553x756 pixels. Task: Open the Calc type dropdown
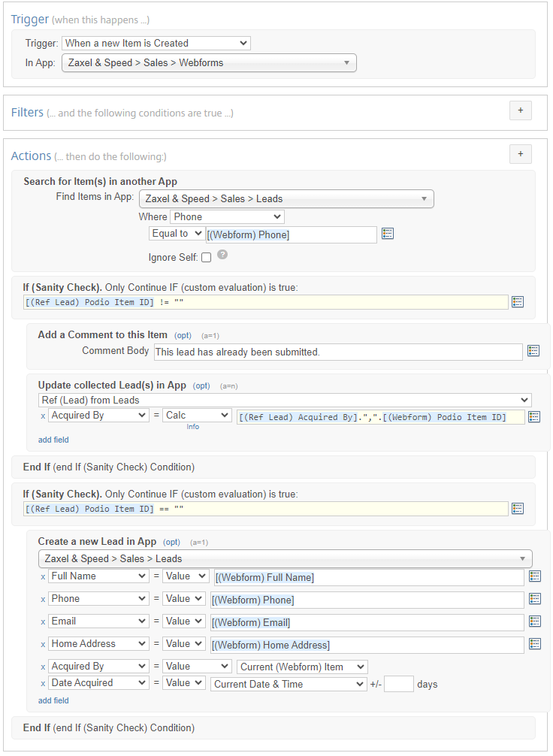(197, 415)
